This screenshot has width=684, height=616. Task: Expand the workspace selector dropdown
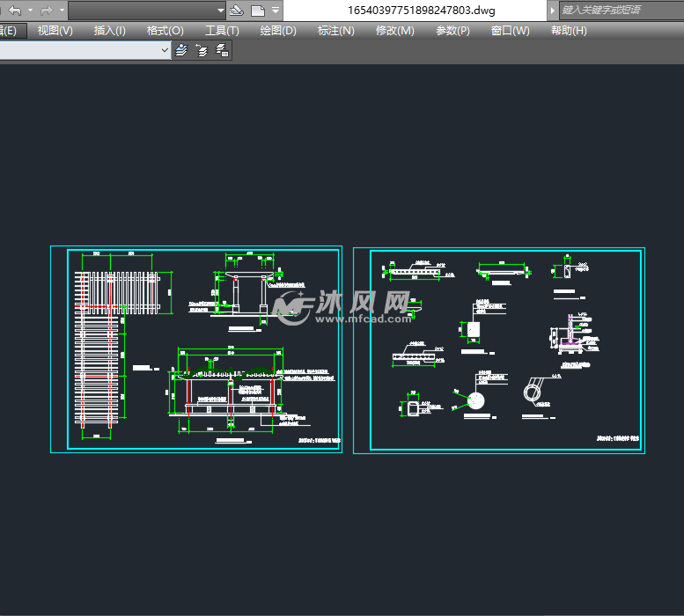point(220,11)
